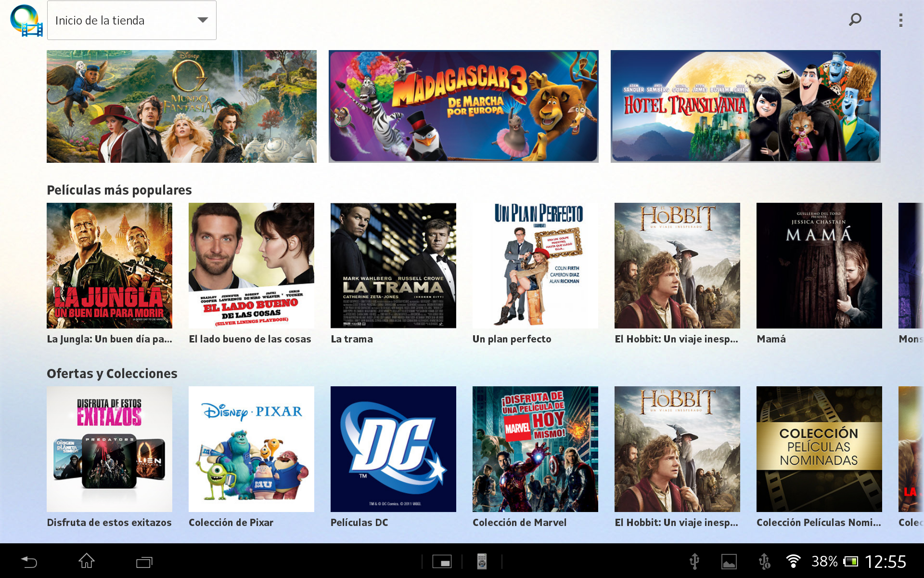The width and height of the screenshot is (924, 578).
Task: Open the three-dot overflow menu
Action: (x=900, y=20)
